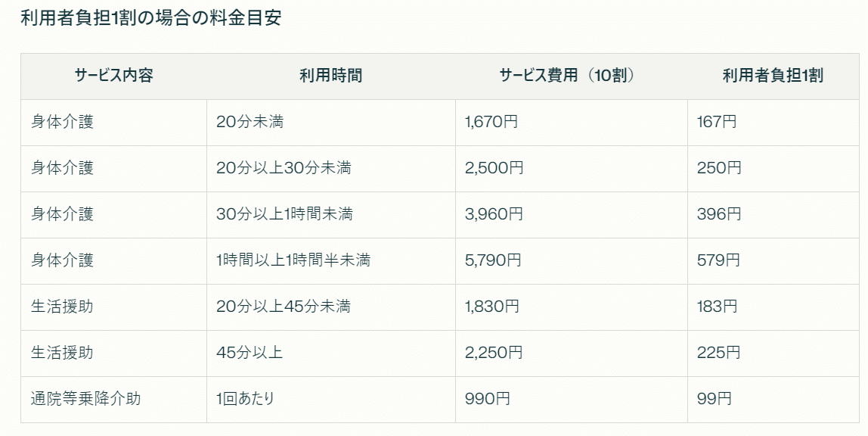The height and width of the screenshot is (436, 868).
Task: Select the 167円 user burden cell
Action: click(x=773, y=123)
